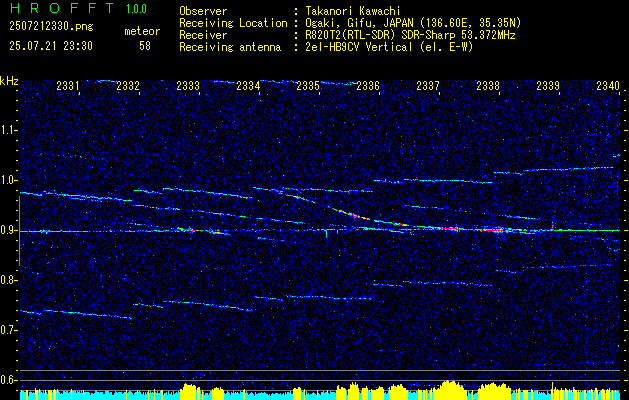Click the 'Observer' field label
Viewport: 629px width, 400px height.
(203, 11)
